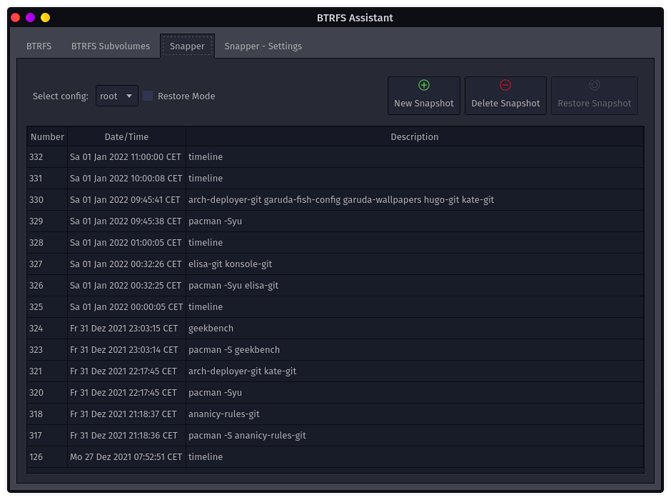
Task: Open the BTRFS Subvolumes tab
Action: tap(110, 46)
